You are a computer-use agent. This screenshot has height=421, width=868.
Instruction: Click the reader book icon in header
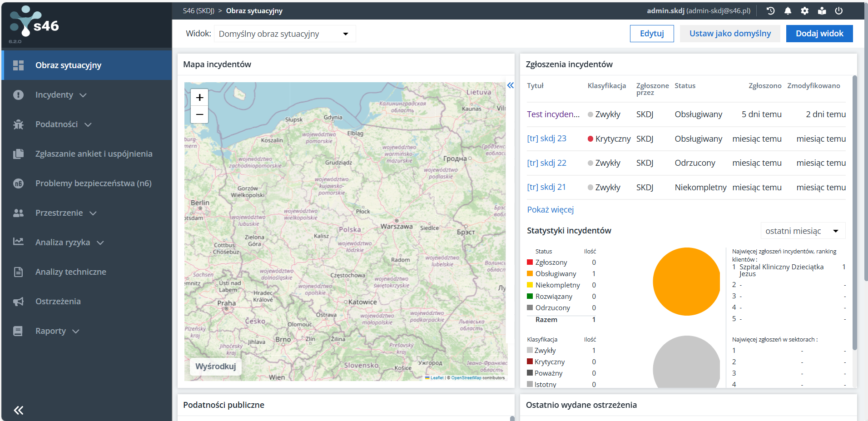[822, 11]
